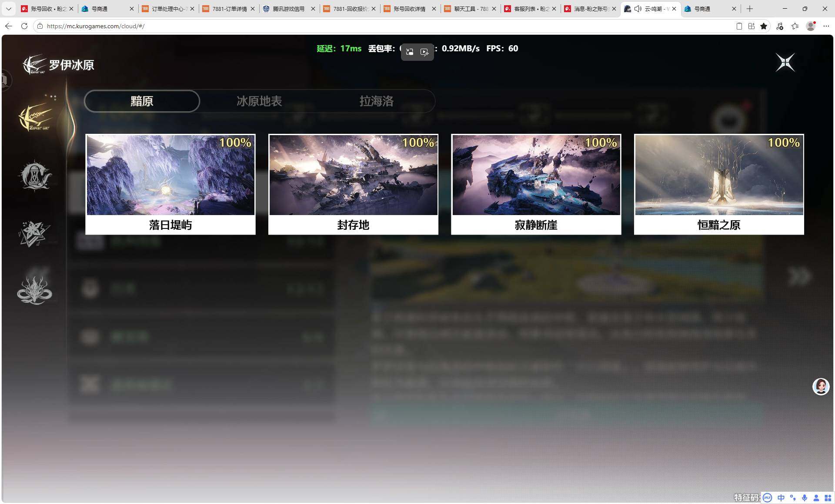Click the FPS: 60 readout
The image size is (835, 504).
[x=502, y=49]
